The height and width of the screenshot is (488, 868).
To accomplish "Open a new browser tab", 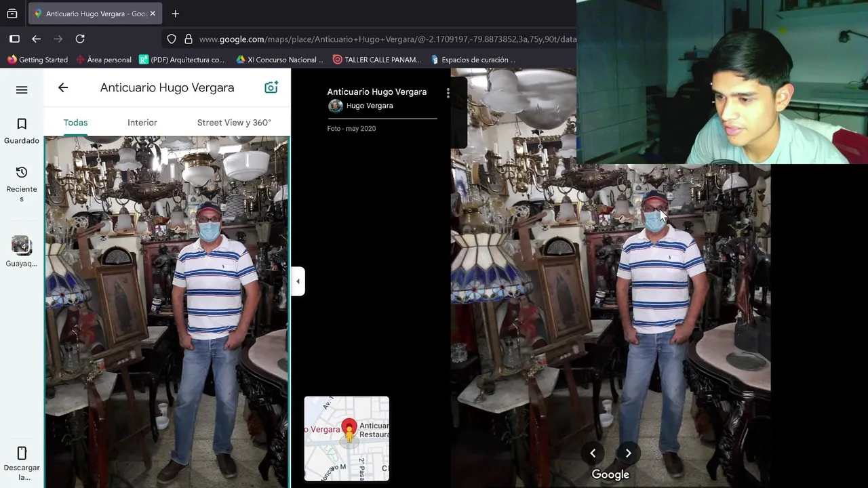I will pos(176,14).
